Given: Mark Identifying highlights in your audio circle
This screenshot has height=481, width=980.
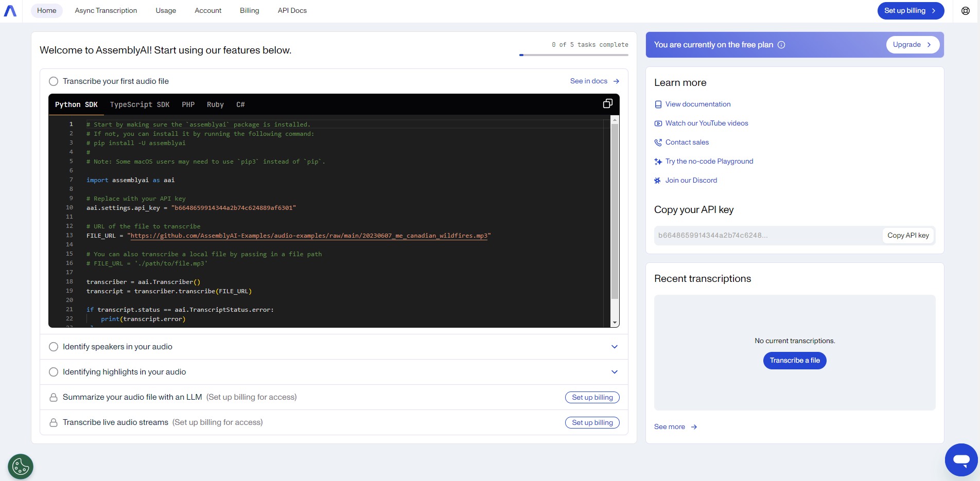Looking at the screenshot, I should click(x=54, y=372).
